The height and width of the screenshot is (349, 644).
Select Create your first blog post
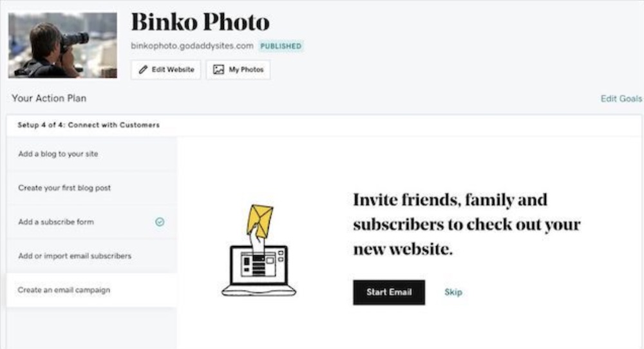pos(91,188)
